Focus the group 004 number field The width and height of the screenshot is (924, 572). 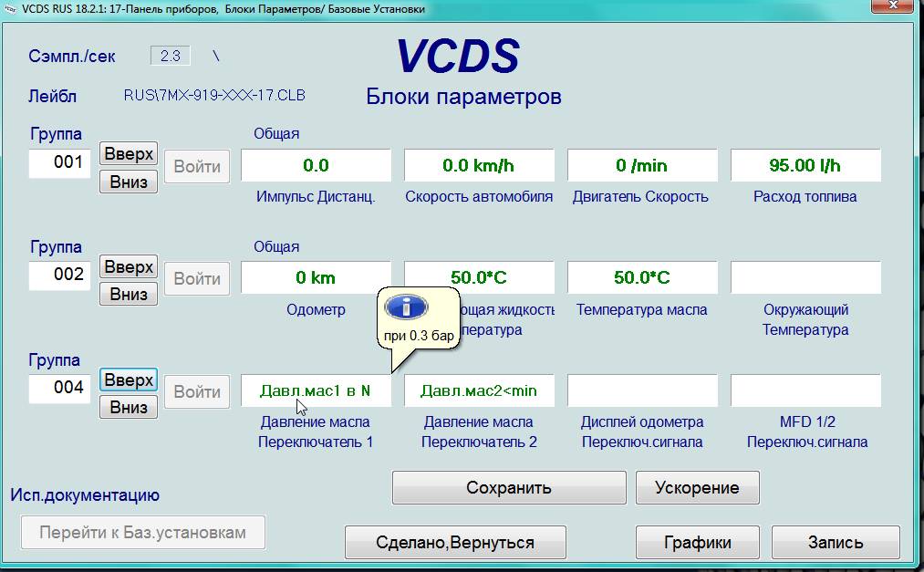tap(60, 388)
